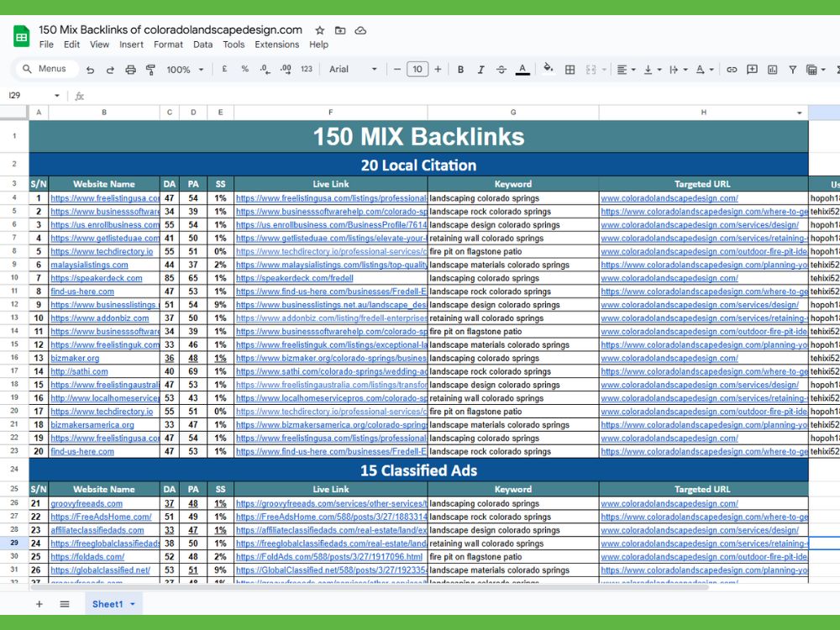Viewport: 840px width, 630px height.
Task: Open the Extensions menu
Action: tap(276, 45)
